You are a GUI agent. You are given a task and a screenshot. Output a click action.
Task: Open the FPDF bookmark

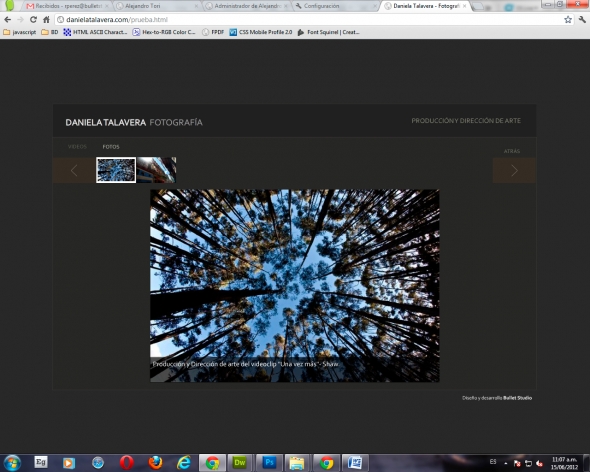[213, 32]
